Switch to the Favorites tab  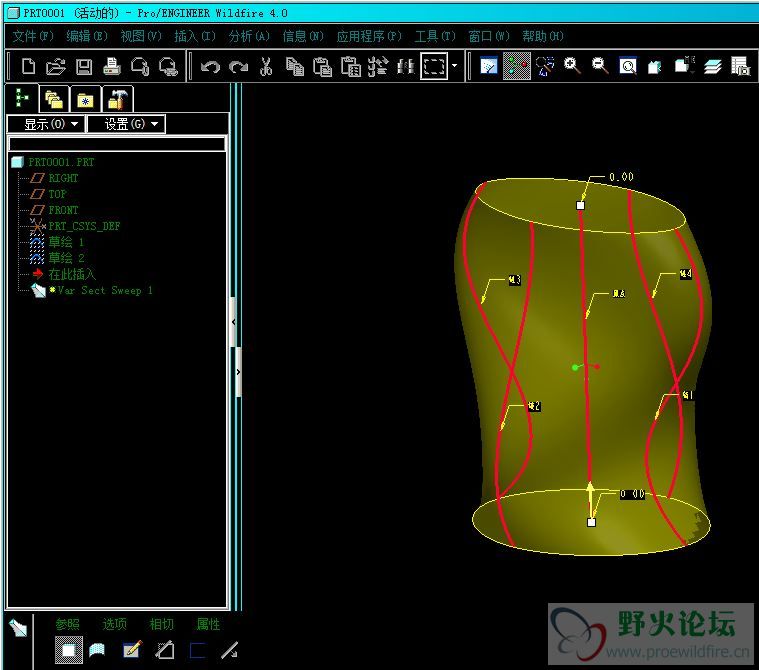click(x=85, y=99)
